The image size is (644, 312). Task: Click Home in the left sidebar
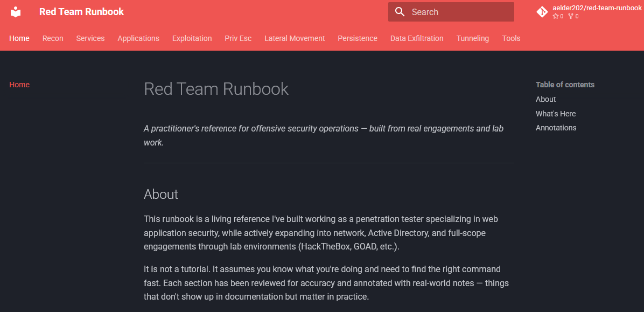point(19,85)
